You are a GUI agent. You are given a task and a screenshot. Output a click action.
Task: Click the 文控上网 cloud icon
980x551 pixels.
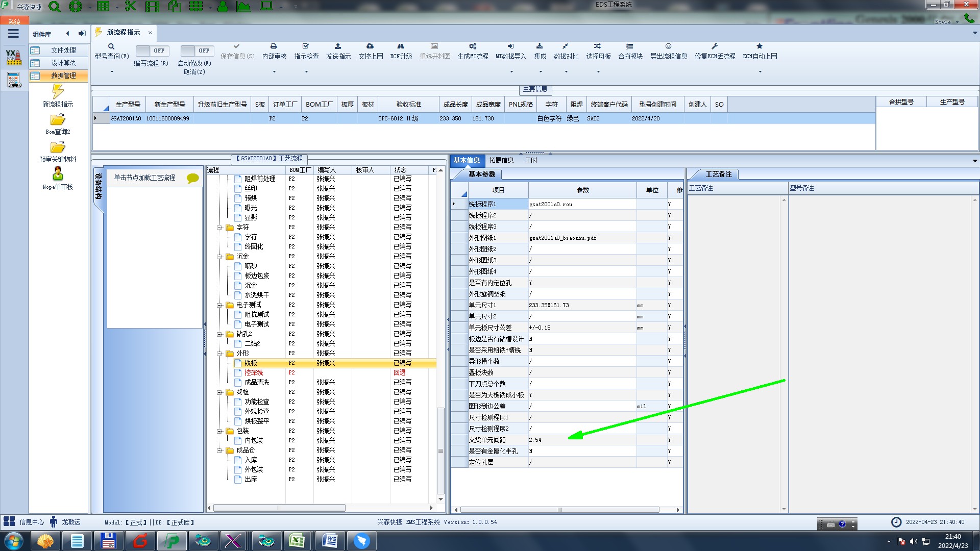point(370,46)
